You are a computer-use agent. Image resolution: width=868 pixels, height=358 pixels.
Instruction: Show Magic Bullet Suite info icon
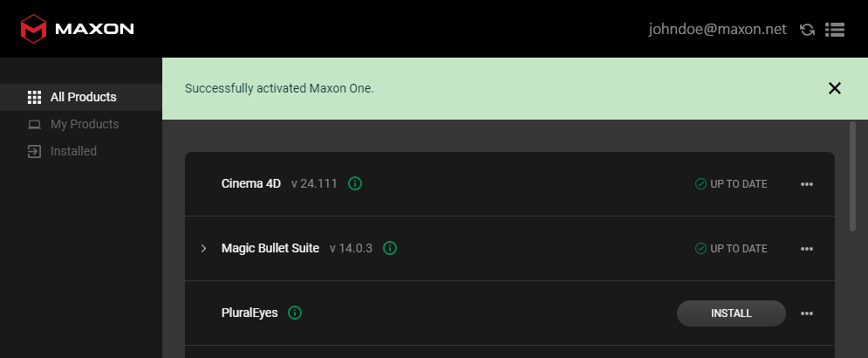pos(390,248)
